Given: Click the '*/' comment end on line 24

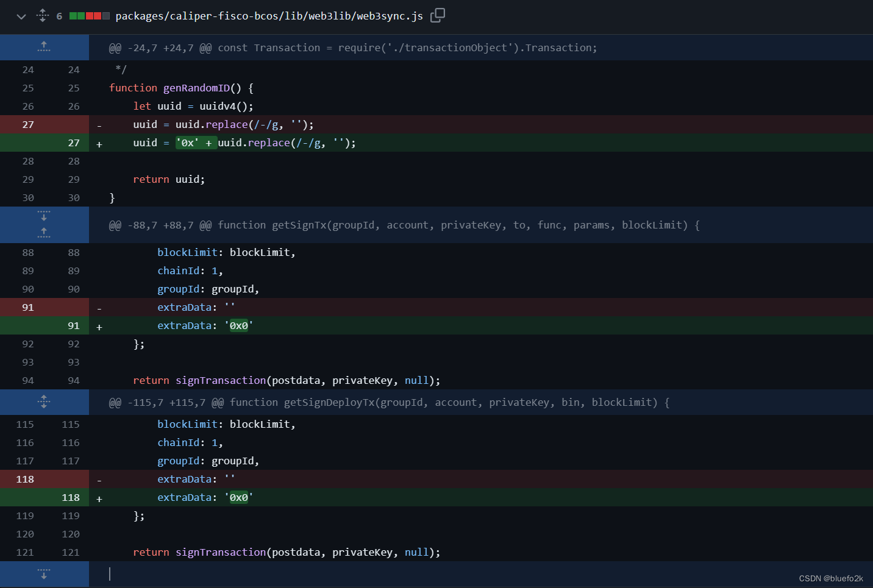Looking at the screenshot, I should pyautogui.click(x=121, y=69).
